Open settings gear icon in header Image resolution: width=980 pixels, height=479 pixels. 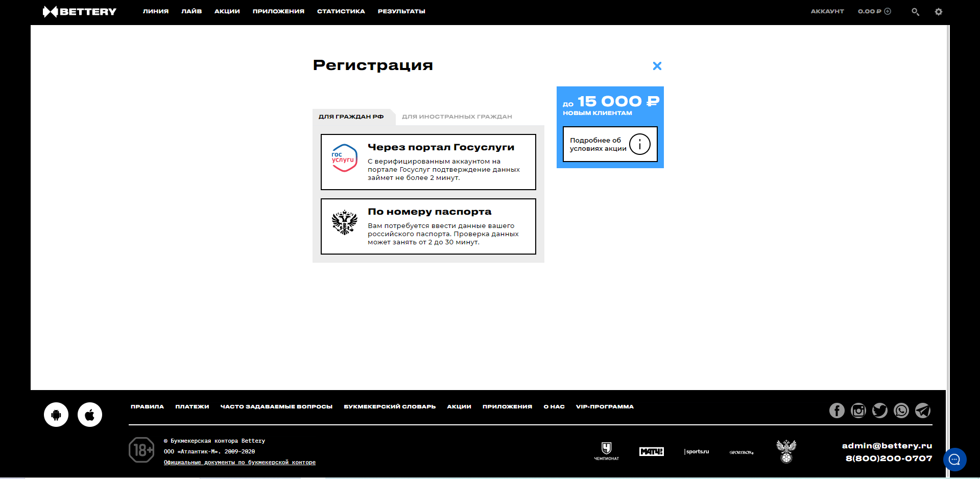[x=939, y=11]
